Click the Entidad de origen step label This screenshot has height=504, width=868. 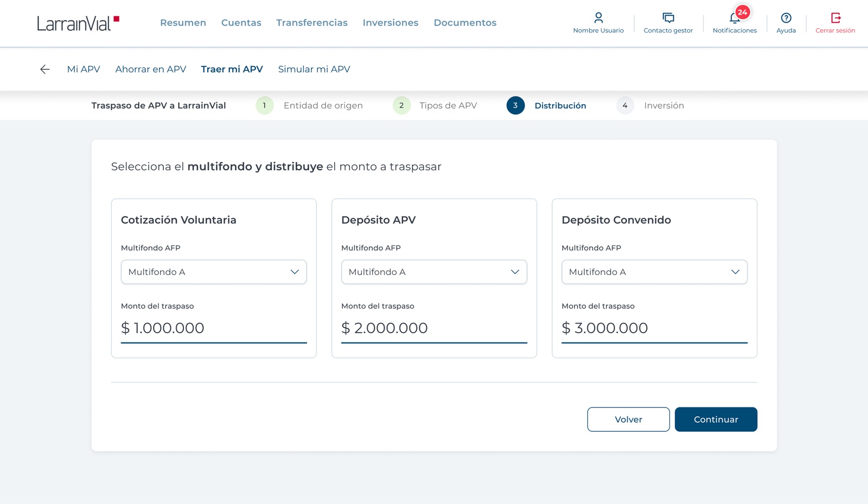(x=323, y=105)
